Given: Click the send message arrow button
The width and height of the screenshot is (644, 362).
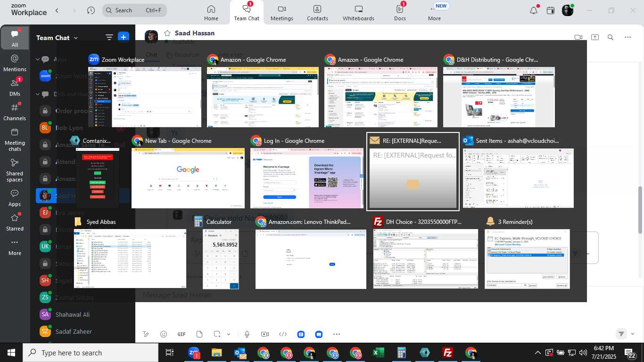Looking at the screenshot, I should [x=621, y=334].
